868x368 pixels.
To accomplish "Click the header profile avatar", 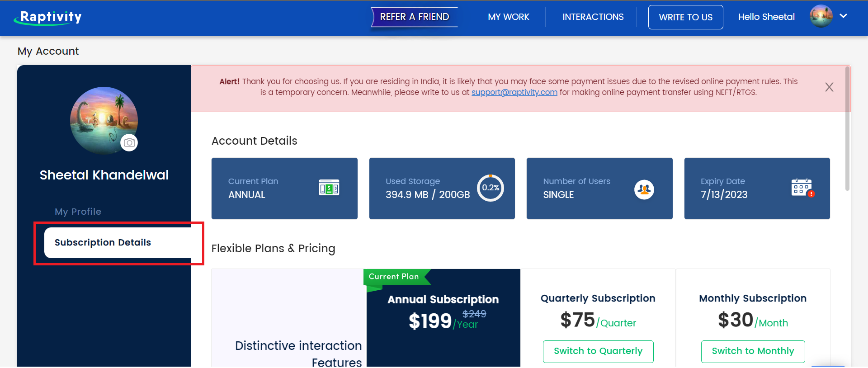I will (x=821, y=16).
